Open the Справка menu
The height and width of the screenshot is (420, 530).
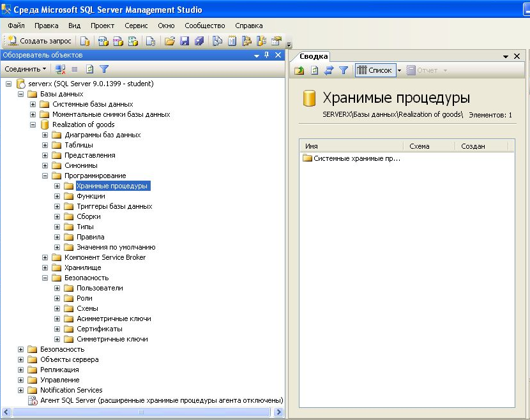tap(249, 26)
